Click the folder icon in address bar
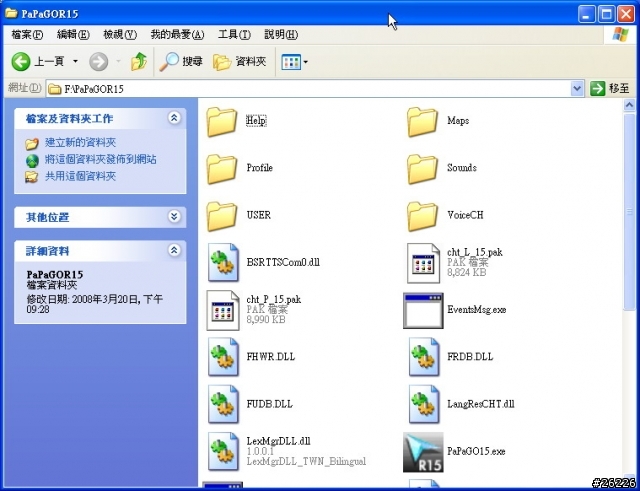 (x=54, y=89)
